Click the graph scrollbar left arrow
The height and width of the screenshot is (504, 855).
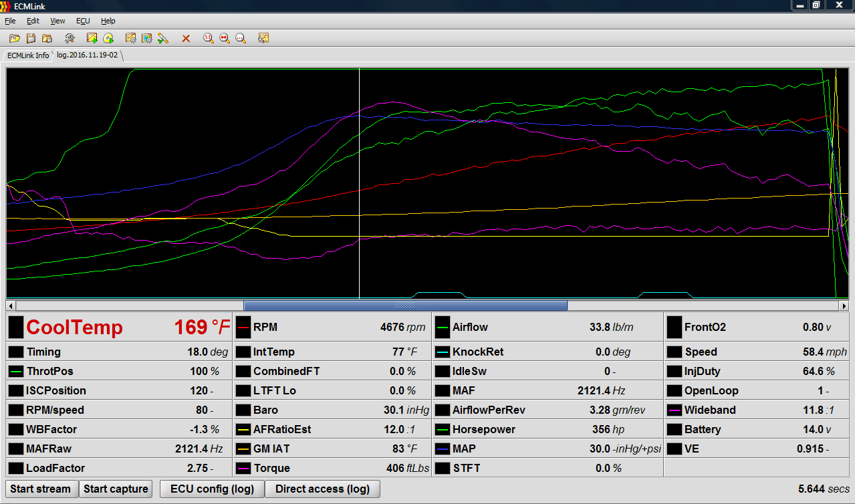click(11, 305)
